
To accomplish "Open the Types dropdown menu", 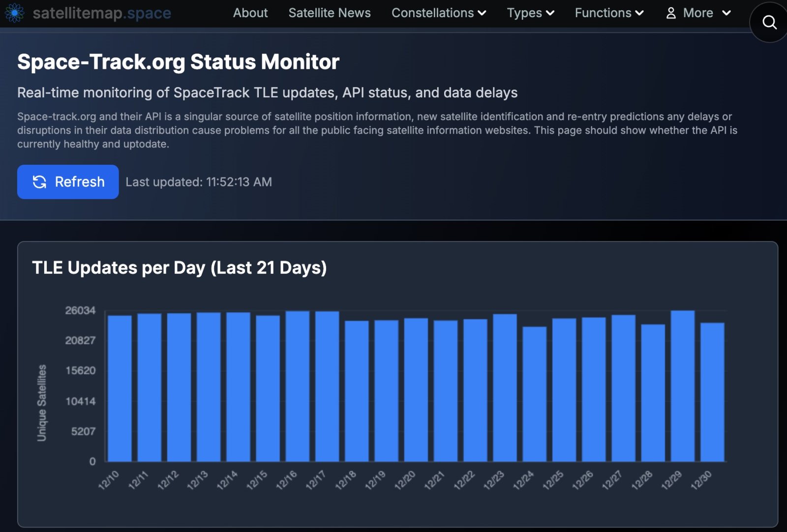I will [530, 13].
